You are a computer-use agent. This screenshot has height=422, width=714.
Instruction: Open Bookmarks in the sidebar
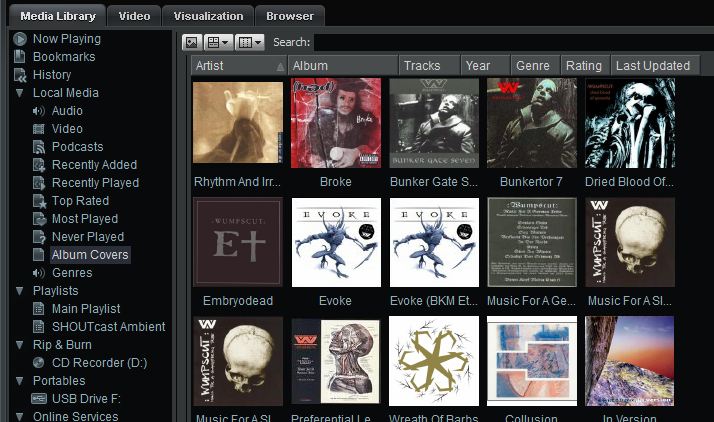pyautogui.click(x=64, y=56)
